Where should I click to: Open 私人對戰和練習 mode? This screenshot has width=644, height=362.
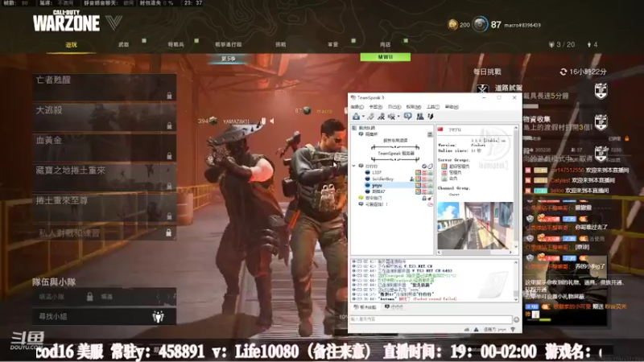coord(105,233)
